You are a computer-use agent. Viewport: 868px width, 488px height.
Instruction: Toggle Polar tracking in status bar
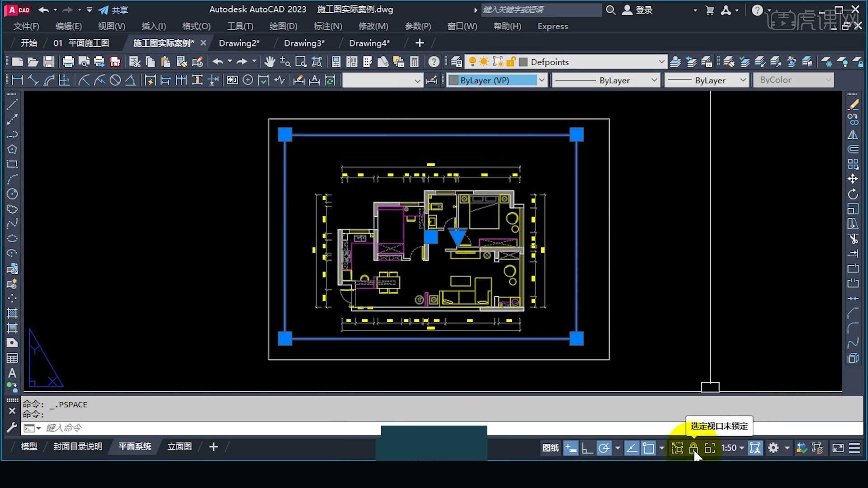tap(604, 448)
